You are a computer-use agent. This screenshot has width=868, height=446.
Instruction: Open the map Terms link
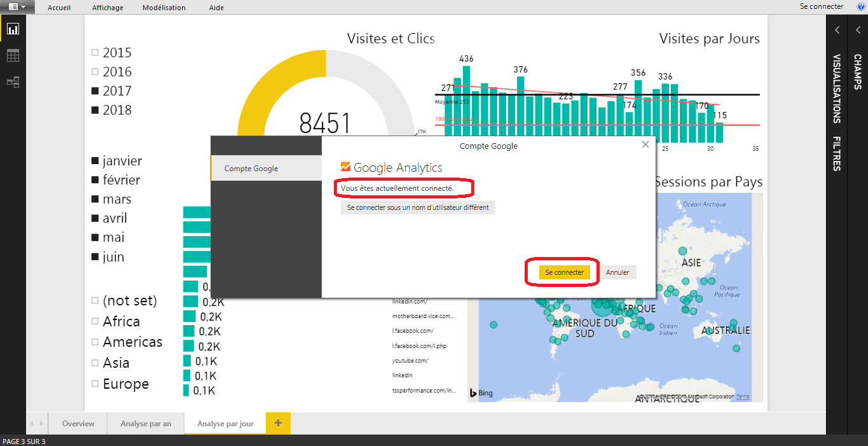(x=743, y=397)
